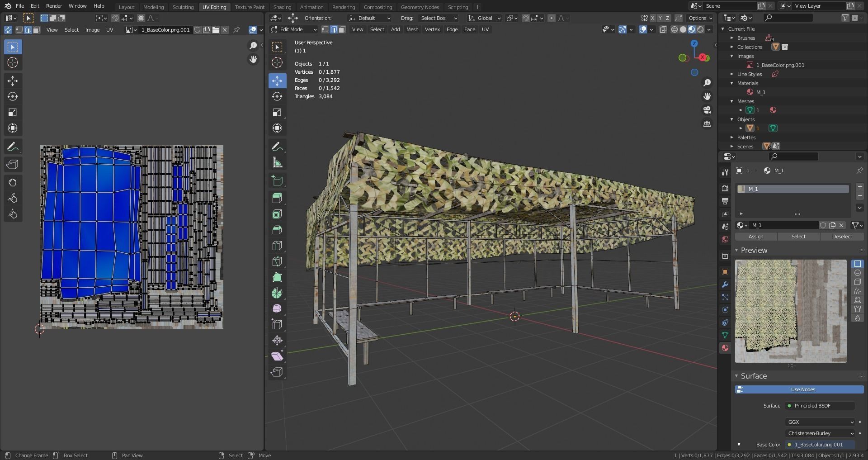Toggle UV sync selection

[8, 30]
